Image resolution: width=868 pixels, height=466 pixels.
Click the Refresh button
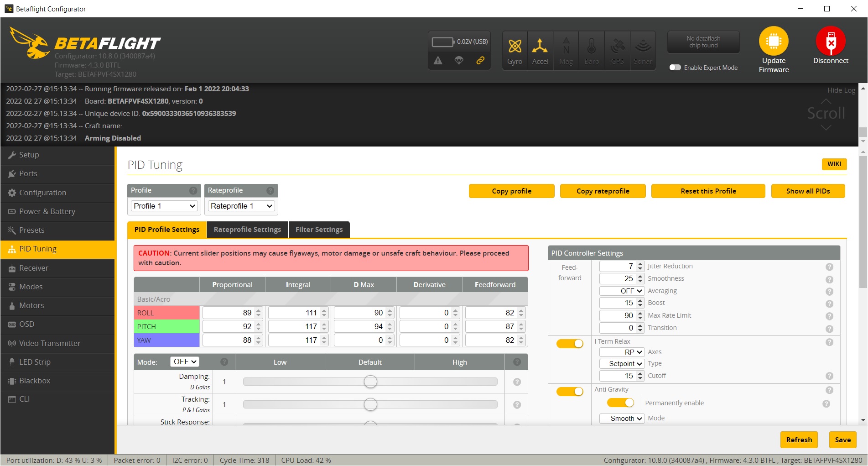click(x=799, y=440)
